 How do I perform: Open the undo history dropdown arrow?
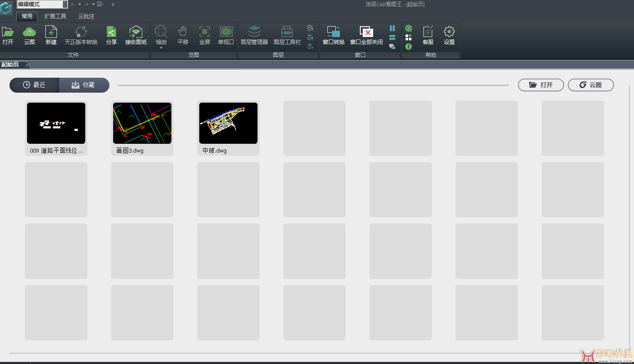pyautogui.click(x=79, y=4)
